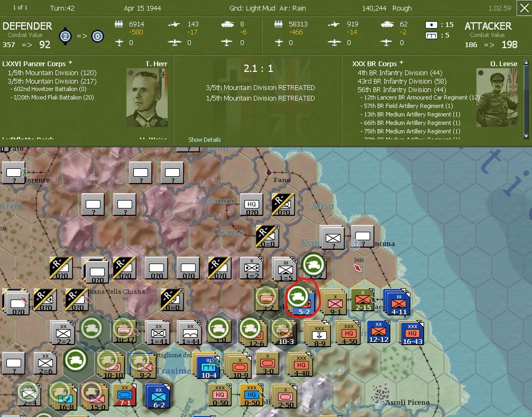Select '3/5th Mountain Division (217)' row
This screenshot has width=532, height=417.
[52, 81]
